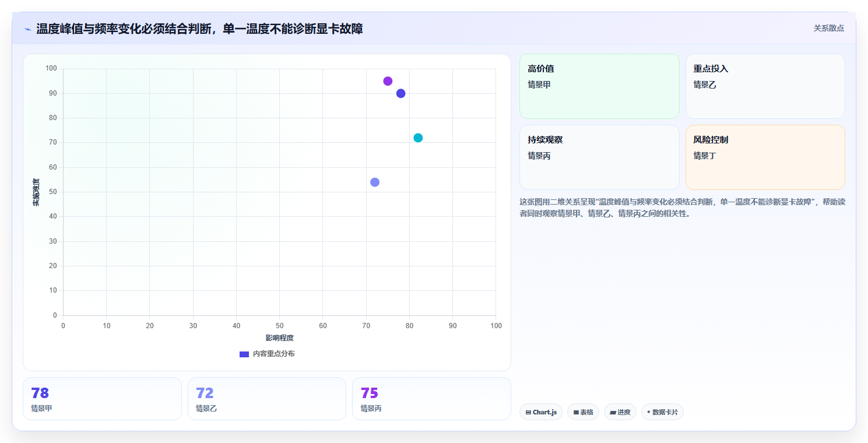Click the 情景丁 text in risk card

pos(704,156)
